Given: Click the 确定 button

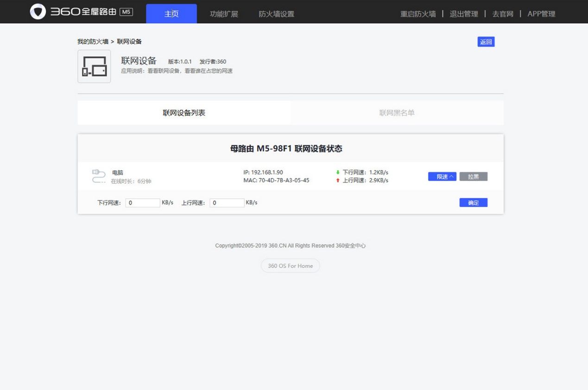Looking at the screenshot, I should [474, 202].
